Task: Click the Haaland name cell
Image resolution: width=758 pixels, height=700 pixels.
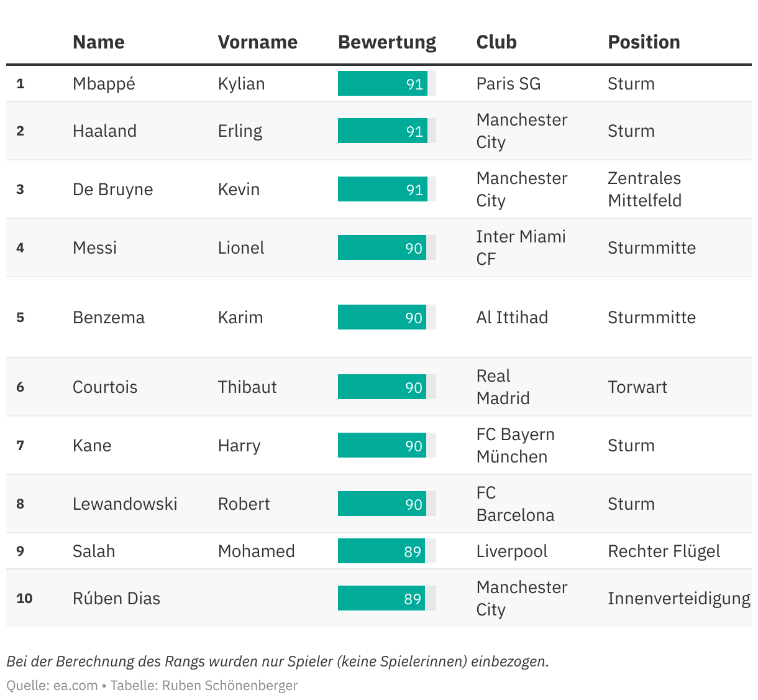Action: point(104,131)
